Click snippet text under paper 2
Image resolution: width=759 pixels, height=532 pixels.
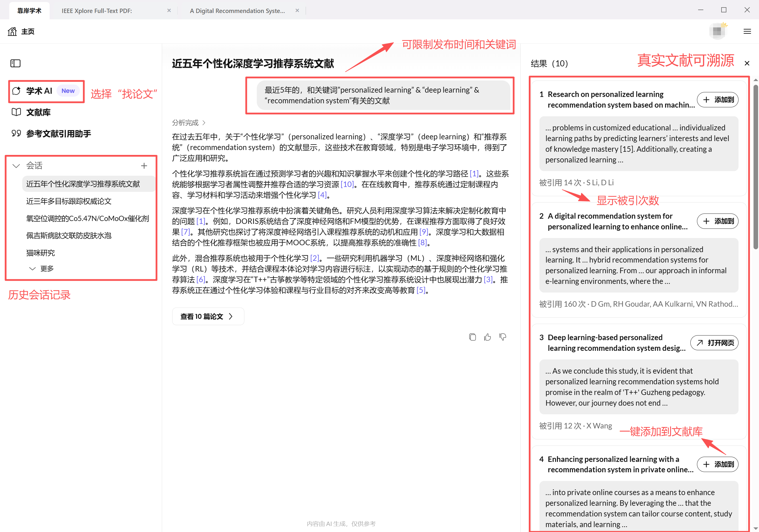click(639, 265)
